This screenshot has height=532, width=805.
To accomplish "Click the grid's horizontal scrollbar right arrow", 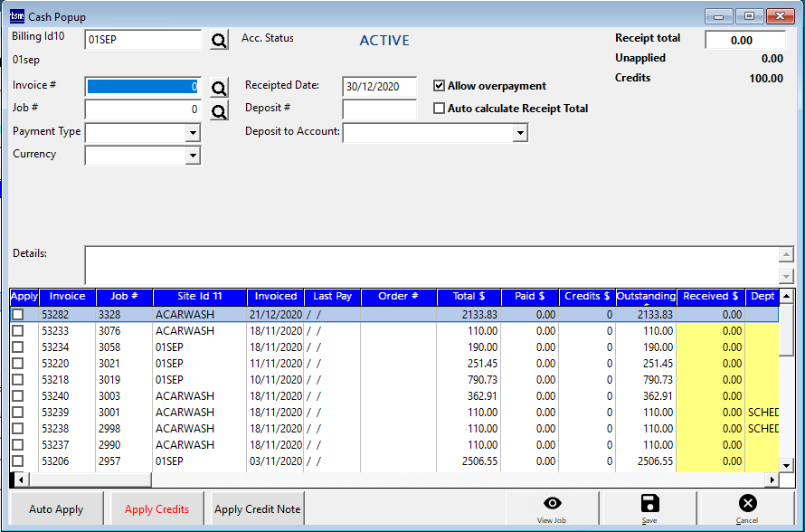I will 772,480.
